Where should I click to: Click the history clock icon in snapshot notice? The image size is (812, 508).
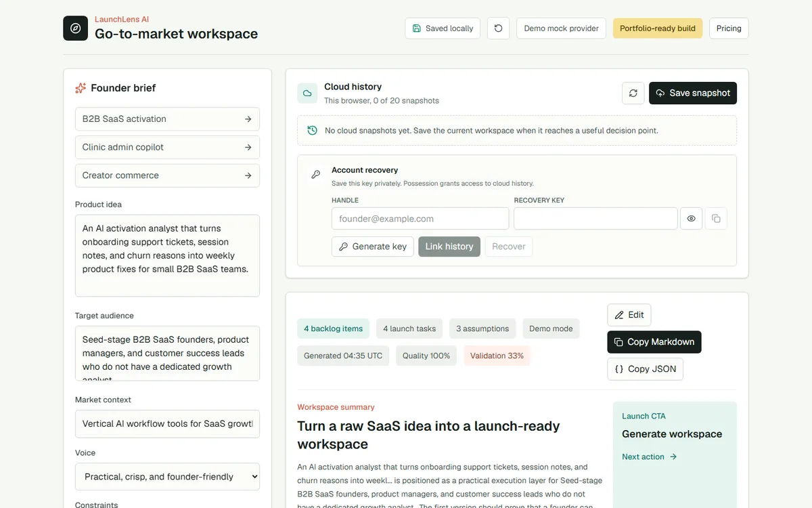(x=312, y=130)
